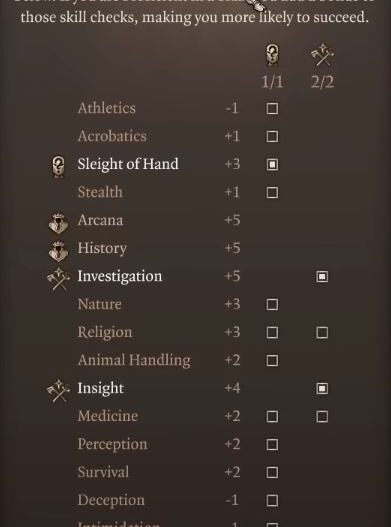The height and width of the screenshot is (527, 391).
Task: Tick the Religion checkbox in the 2/2 column
Action: point(322,332)
